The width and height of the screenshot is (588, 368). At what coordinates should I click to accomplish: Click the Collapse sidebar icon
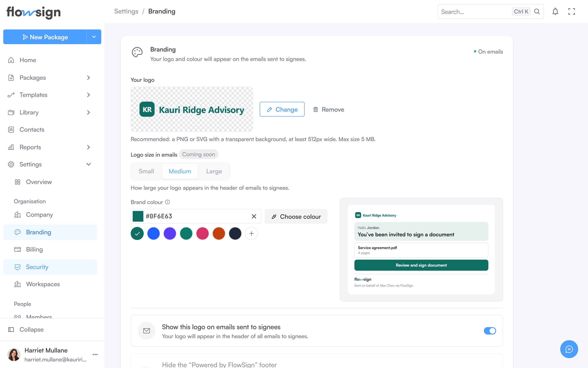click(x=11, y=329)
